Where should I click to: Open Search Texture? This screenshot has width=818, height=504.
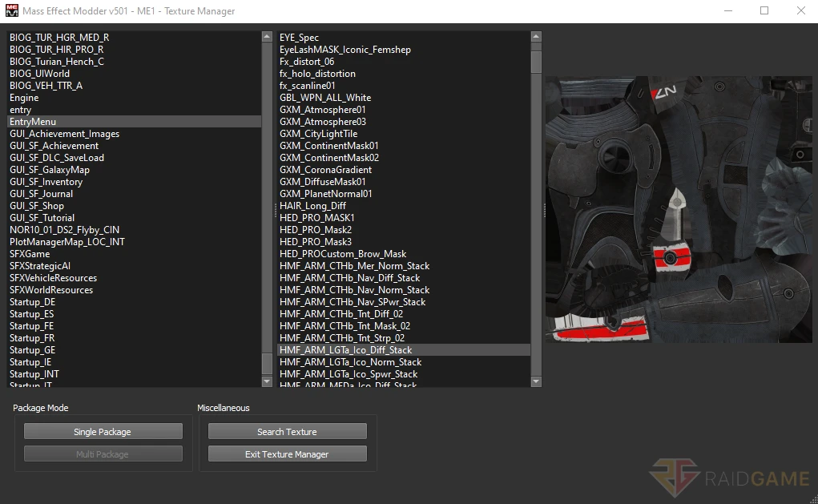point(287,431)
